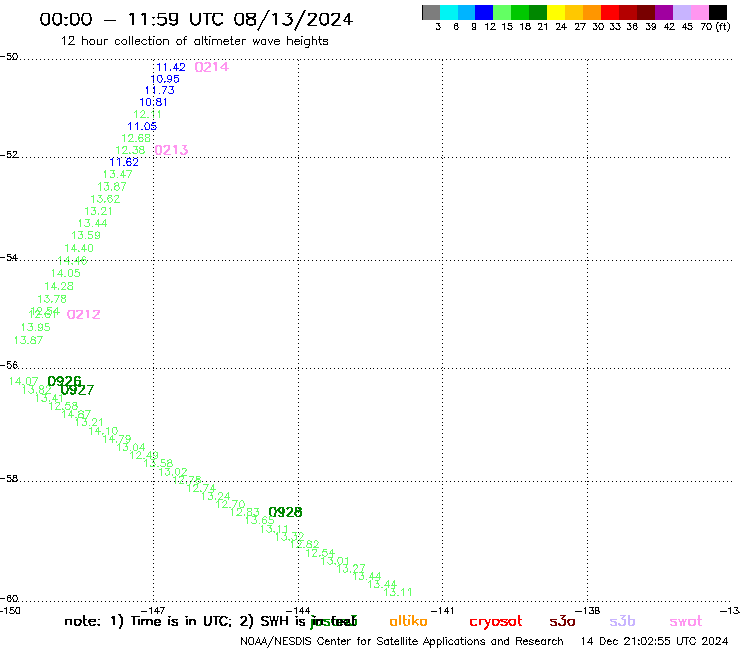740x650 pixels.
Task: Click the -58 latitude axis label
Action: click(9, 479)
